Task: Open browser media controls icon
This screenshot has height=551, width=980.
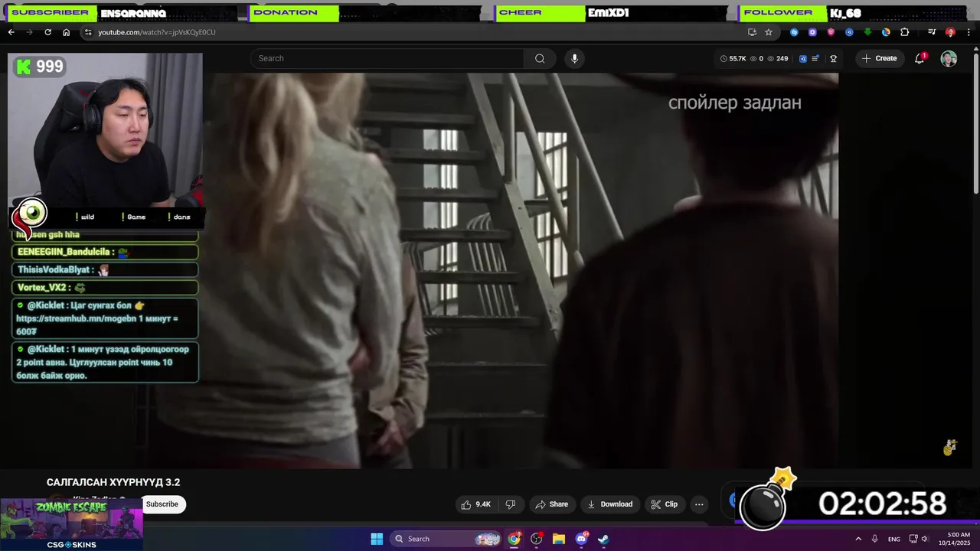Action: pos(932,32)
